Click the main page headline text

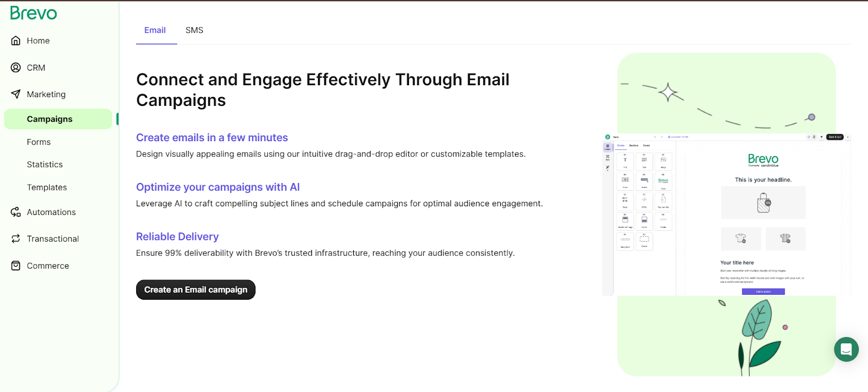click(x=323, y=90)
